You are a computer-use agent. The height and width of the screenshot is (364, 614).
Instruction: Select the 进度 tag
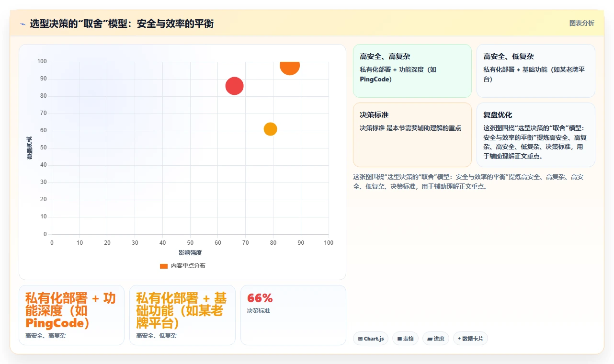[x=436, y=339]
